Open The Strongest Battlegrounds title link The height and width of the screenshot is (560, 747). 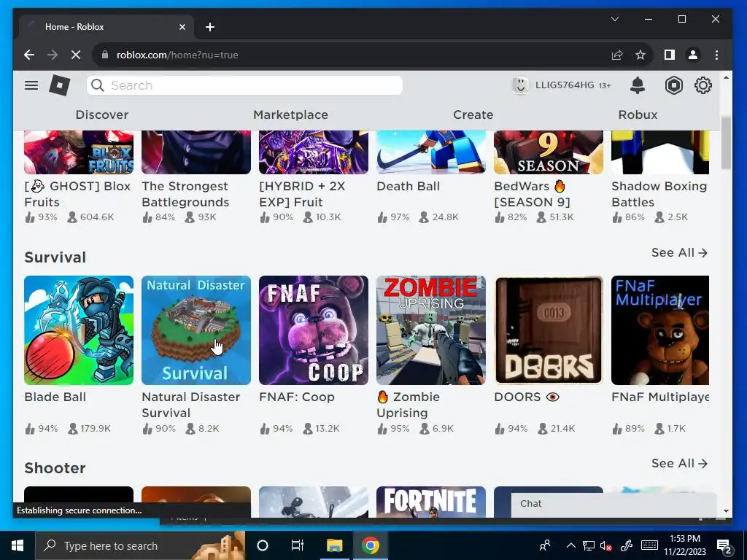(185, 194)
